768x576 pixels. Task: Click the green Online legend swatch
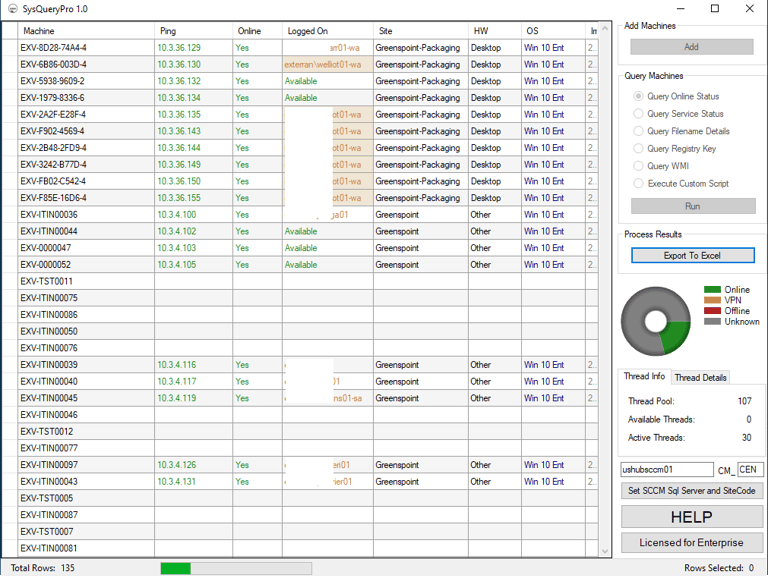pos(712,289)
